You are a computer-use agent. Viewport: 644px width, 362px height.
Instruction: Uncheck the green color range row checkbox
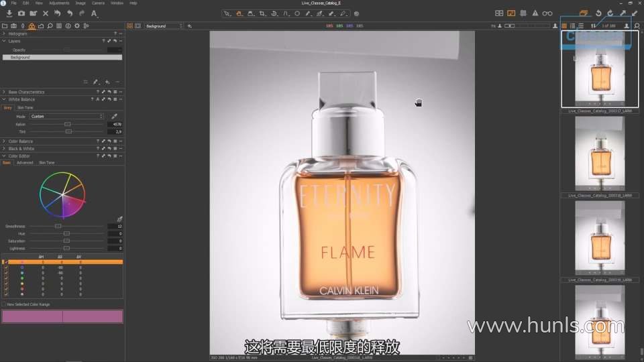point(6,278)
